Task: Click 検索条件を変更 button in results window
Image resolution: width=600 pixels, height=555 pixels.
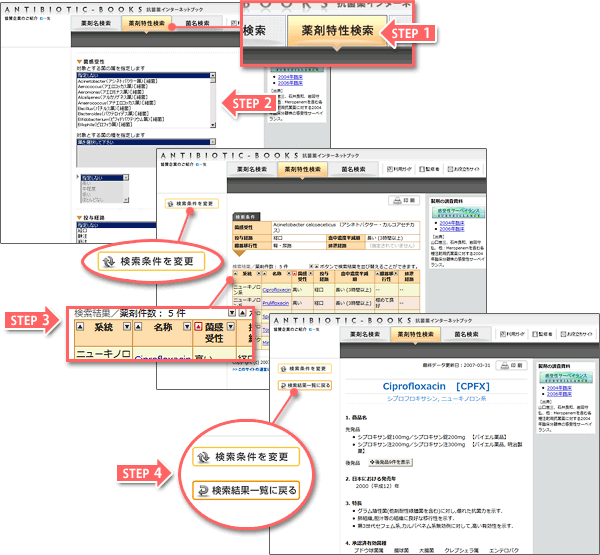Action: [192, 204]
